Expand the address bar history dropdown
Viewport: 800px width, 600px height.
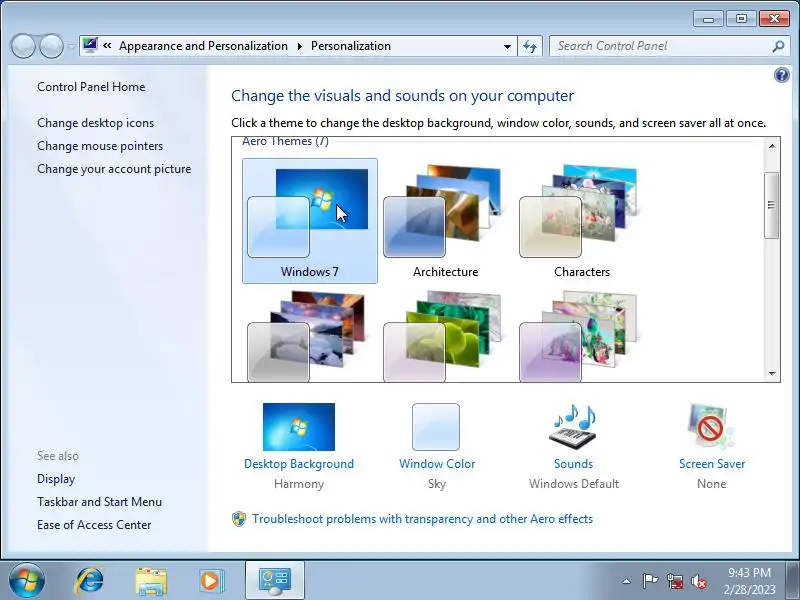pos(507,46)
